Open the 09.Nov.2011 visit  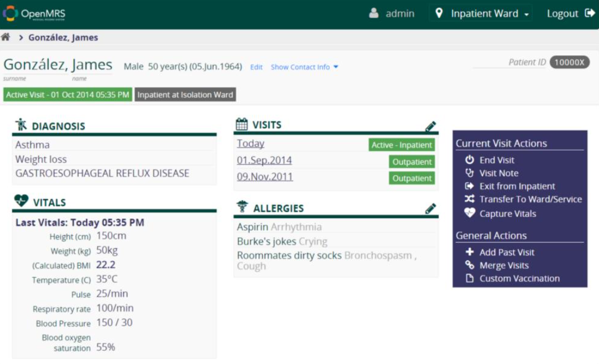(x=265, y=177)
